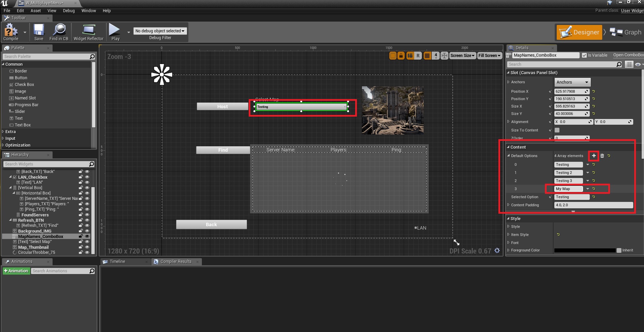644x332 pixels.
Task: Open the Asset menu
Action: point(35,11)
